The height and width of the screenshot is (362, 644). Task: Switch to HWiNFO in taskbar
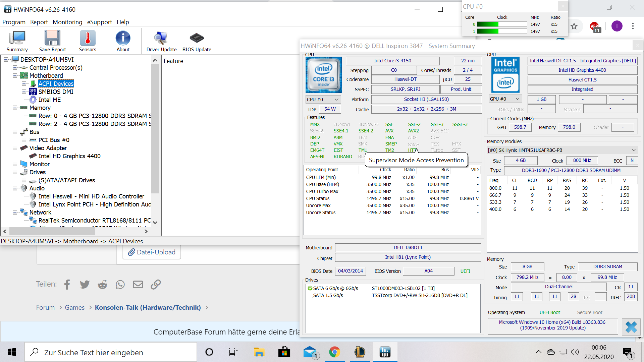(x=385, y=352)
